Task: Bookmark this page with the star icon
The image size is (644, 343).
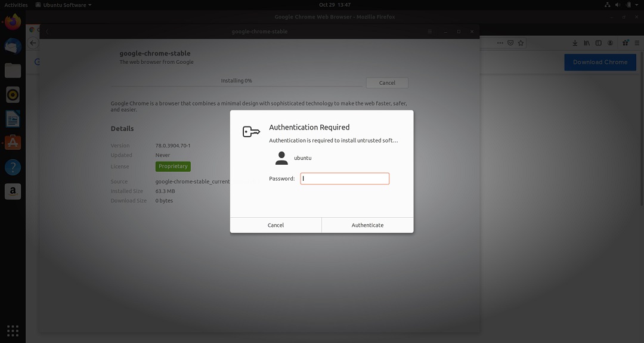Action: pos(521,43)
